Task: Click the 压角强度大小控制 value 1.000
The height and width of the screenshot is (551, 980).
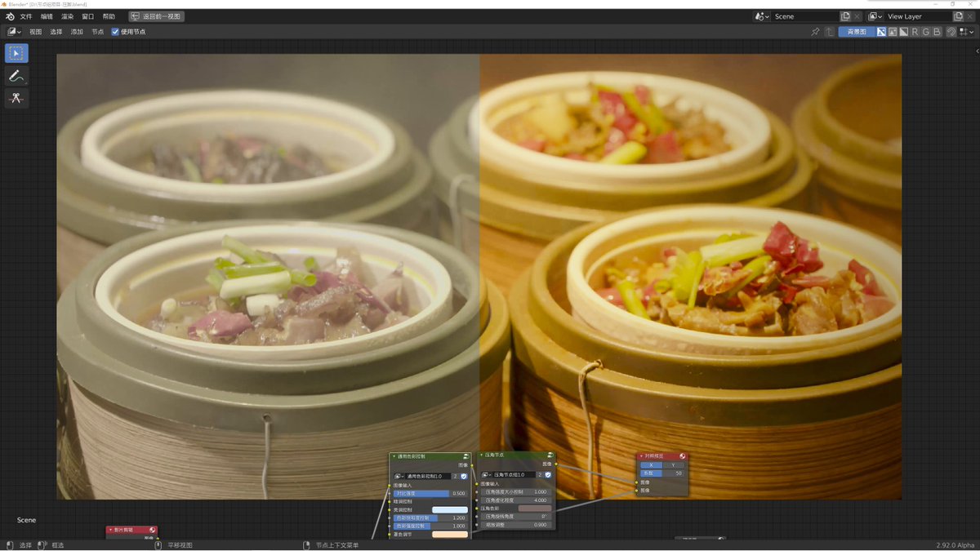Action: [x=517, y=491]
